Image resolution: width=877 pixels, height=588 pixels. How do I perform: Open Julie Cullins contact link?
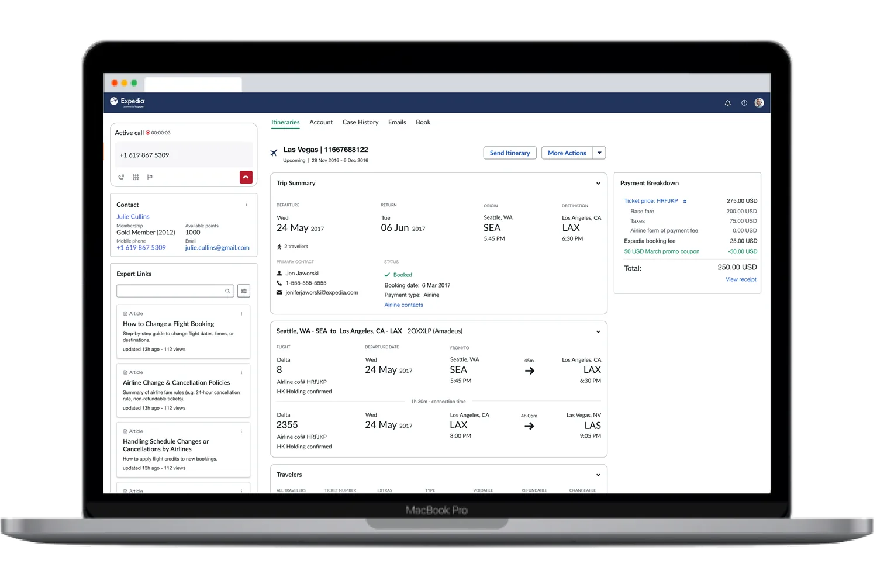click(x=133, y=217)
